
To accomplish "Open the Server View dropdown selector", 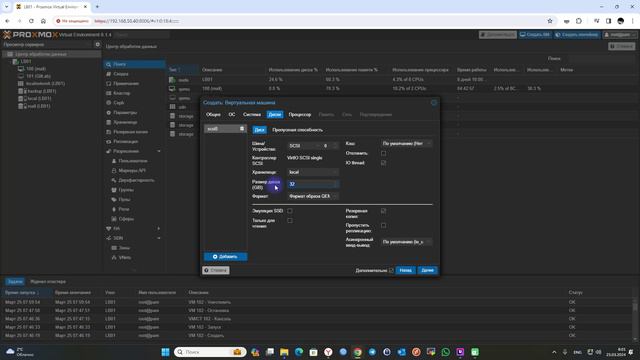I will pos(48,44).
